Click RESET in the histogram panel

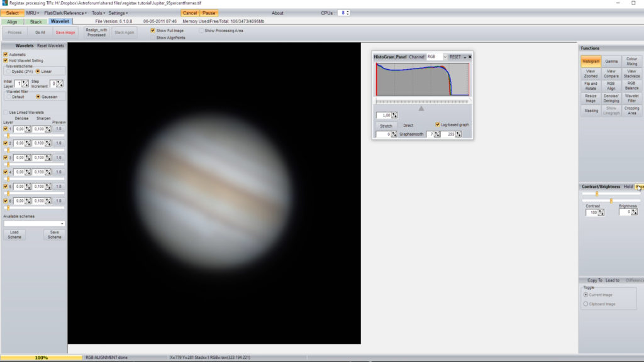coord(455,57)
